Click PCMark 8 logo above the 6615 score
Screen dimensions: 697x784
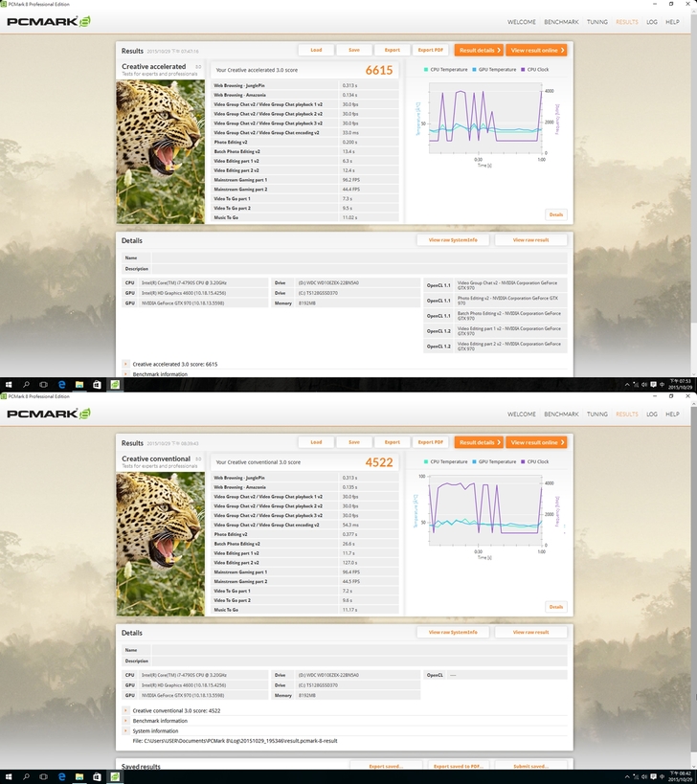coord(49,20)
